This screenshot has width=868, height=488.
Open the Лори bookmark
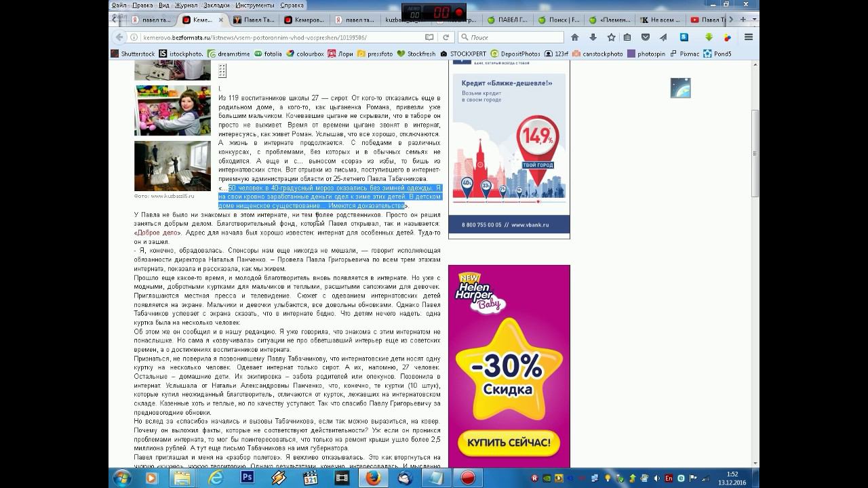click(341, 54)
